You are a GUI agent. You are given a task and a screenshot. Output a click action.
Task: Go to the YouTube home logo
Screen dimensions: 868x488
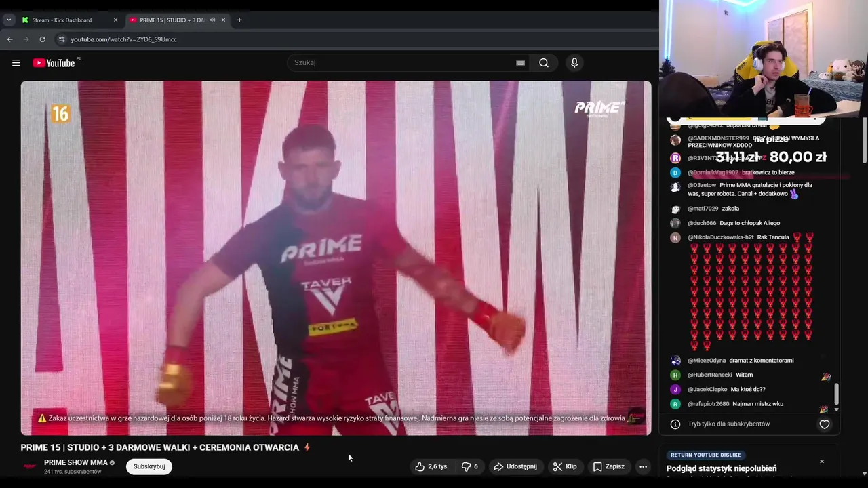(x=54, y=62)
